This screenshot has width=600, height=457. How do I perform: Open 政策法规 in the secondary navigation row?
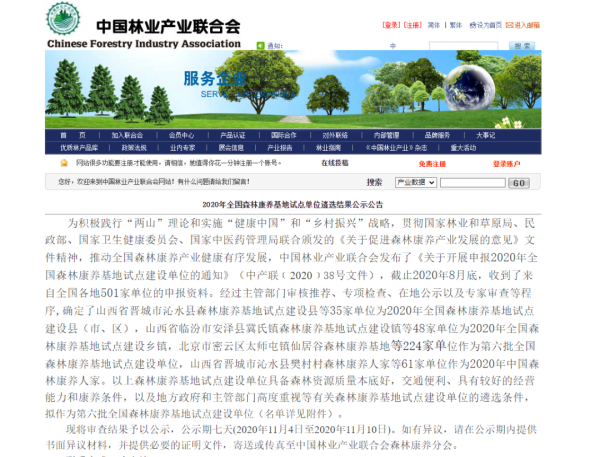pyautogui.click(x=135, y=148)
